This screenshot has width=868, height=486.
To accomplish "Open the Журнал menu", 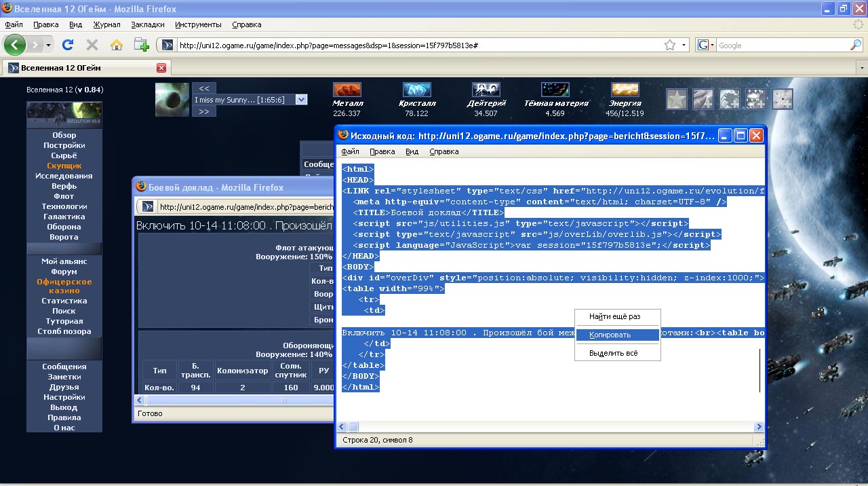I will pyautogui.click(x=106, y=24).
